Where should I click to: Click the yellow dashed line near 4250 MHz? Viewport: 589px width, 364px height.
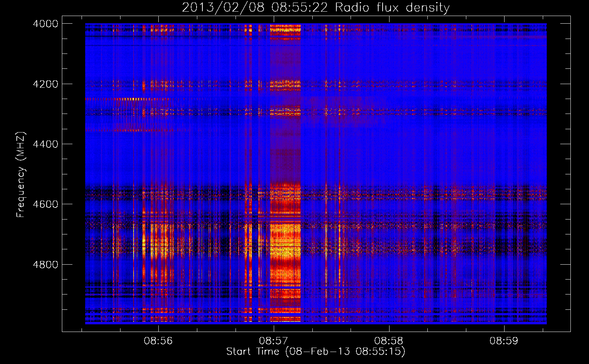click(x=127, y=99)
